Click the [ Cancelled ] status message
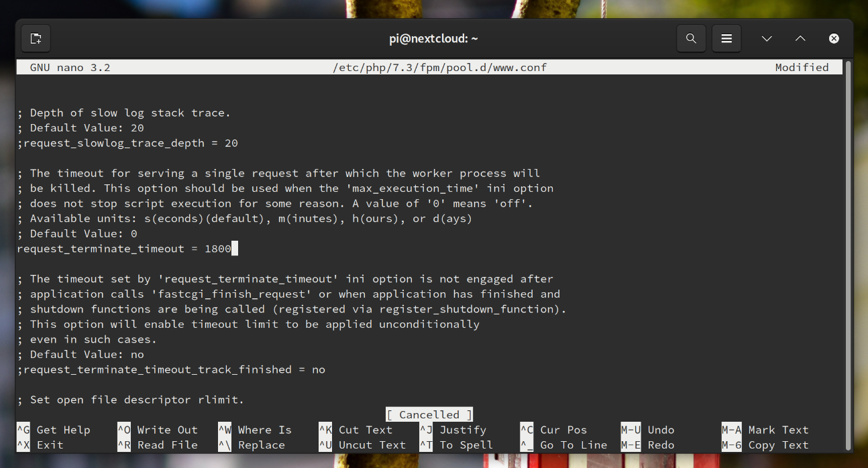 429,414
